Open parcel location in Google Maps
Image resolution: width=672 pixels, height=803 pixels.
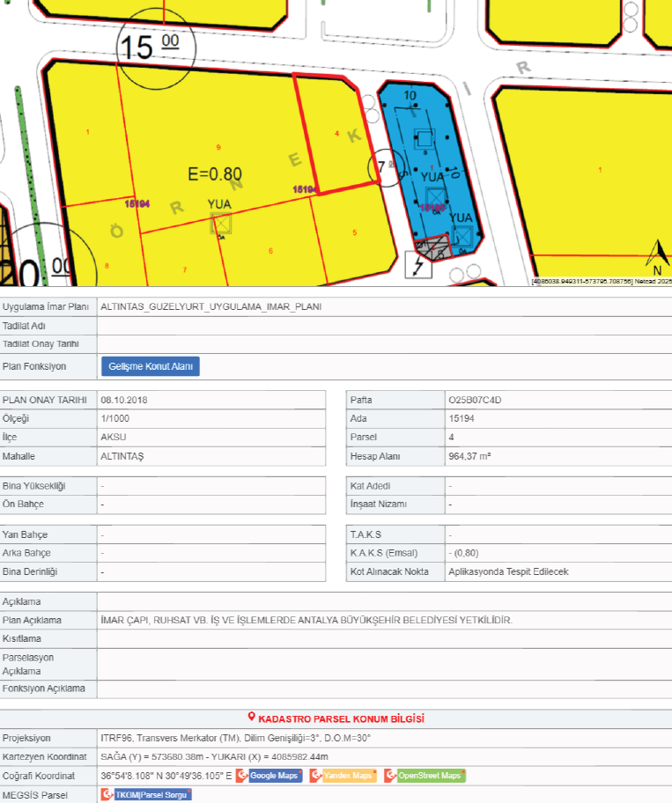tap(270, 776)
